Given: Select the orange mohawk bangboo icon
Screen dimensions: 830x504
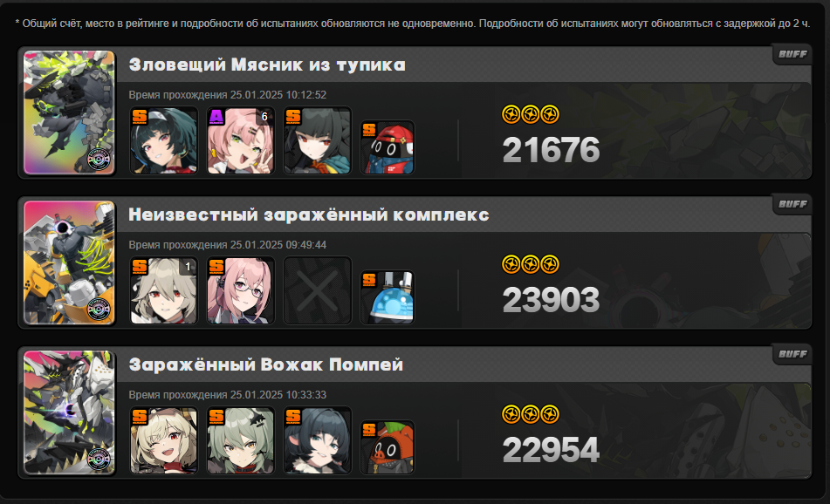Looking at the screenshot, I should coord(388,447).
